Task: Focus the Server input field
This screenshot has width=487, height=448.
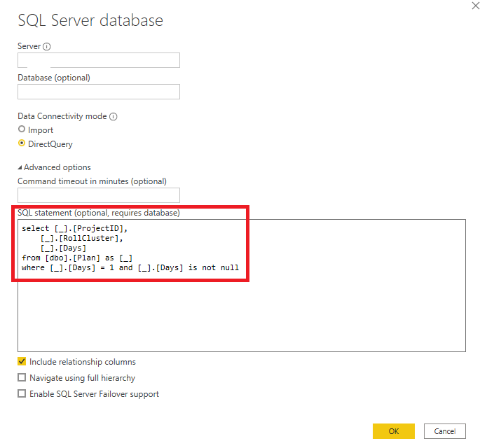Action: pos(99,60)
